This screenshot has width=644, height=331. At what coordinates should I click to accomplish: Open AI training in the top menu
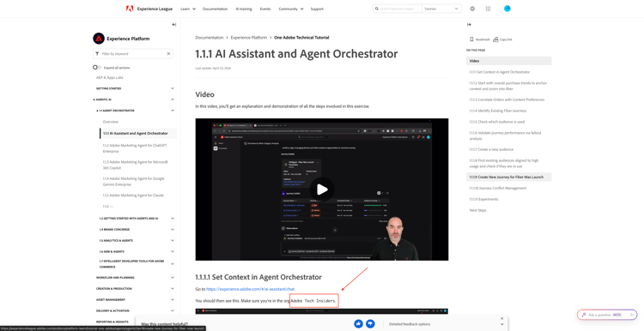pos(244,9)
